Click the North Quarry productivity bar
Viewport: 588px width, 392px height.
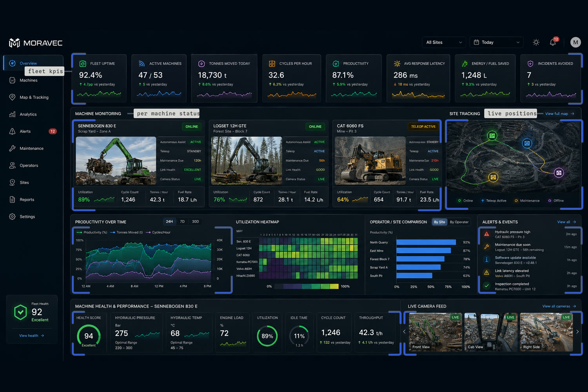[x=426, y=242]
